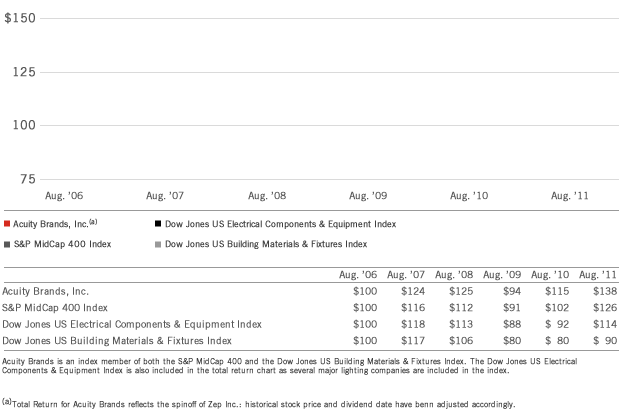The height and width of the screenshot is (416, 629).
Task: Click the 75 y-axis label
Action: coord(26,178)
